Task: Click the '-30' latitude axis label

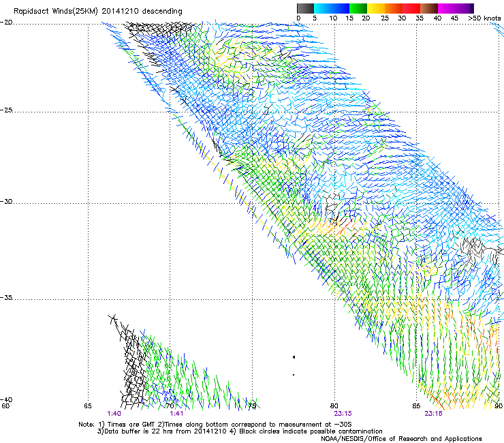Action: pyautogui.click(x=6, y=201)
